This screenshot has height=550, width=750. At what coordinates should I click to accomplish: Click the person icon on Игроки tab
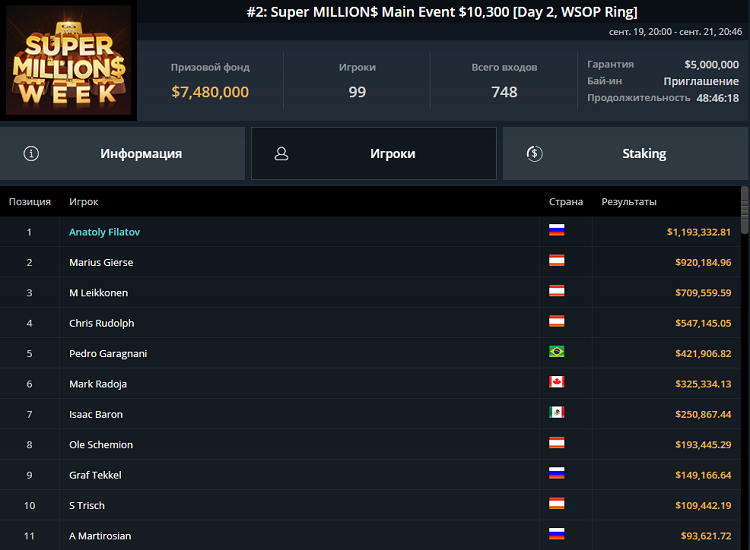281,153
